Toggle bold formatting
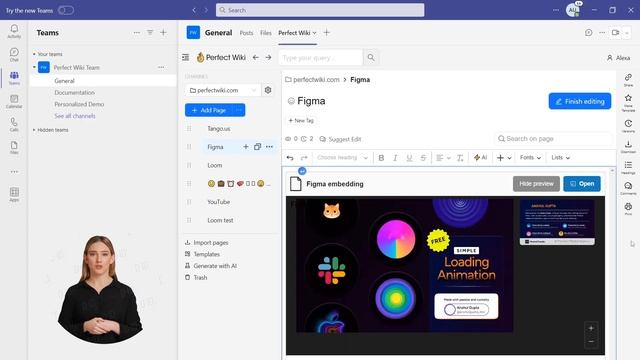640x360 pixels. coord(381,158)
